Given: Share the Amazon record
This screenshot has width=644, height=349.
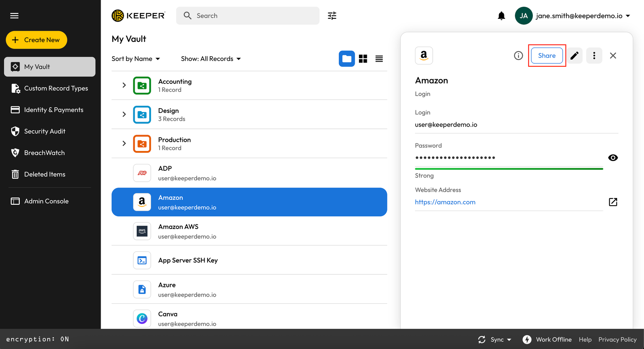Looking at the screenshot, I should (547, 55).
